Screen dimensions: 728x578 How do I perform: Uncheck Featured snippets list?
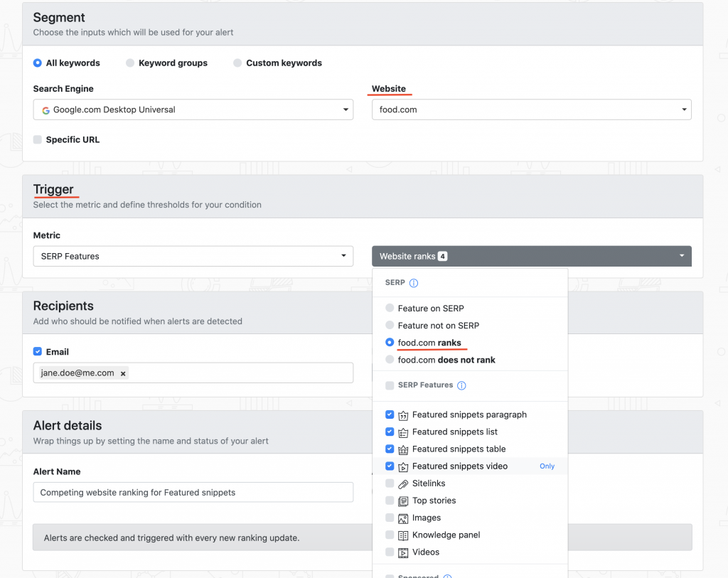click(390, 432)
